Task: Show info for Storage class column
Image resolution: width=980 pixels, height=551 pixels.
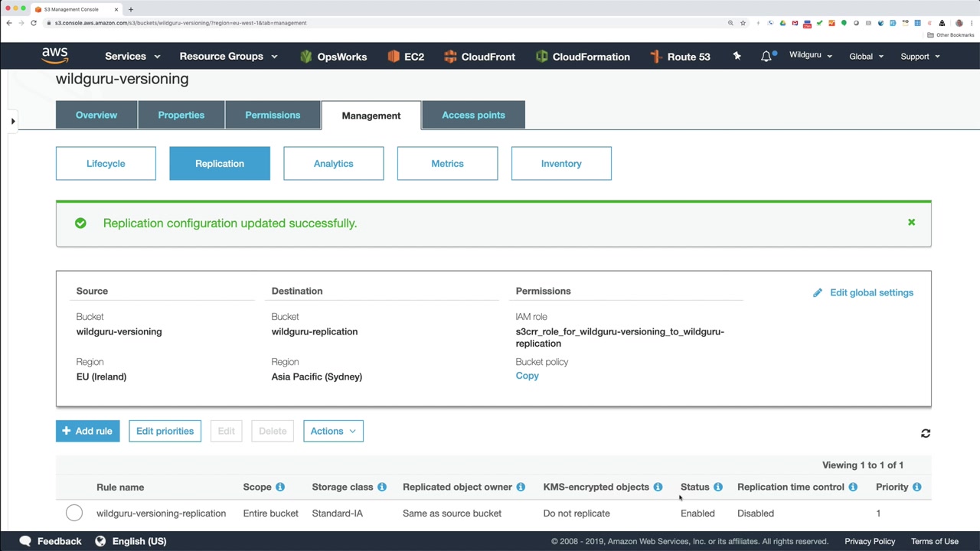Action: coord(382,487)
